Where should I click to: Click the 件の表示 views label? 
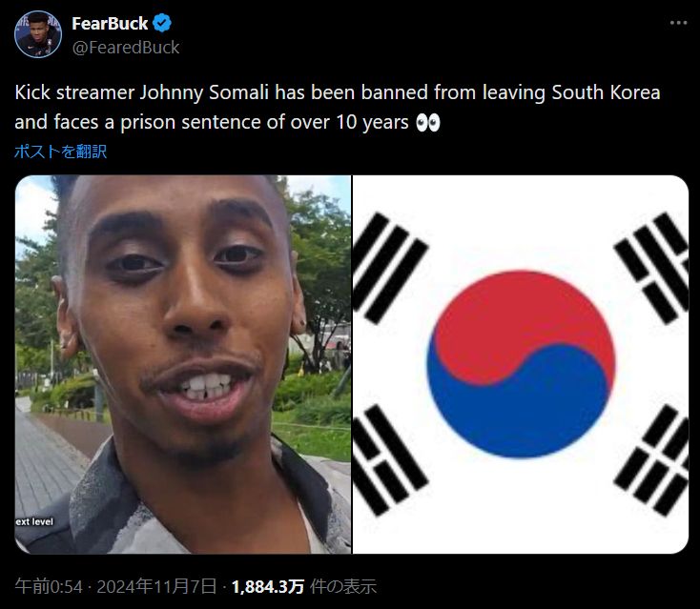pos(343,586)
